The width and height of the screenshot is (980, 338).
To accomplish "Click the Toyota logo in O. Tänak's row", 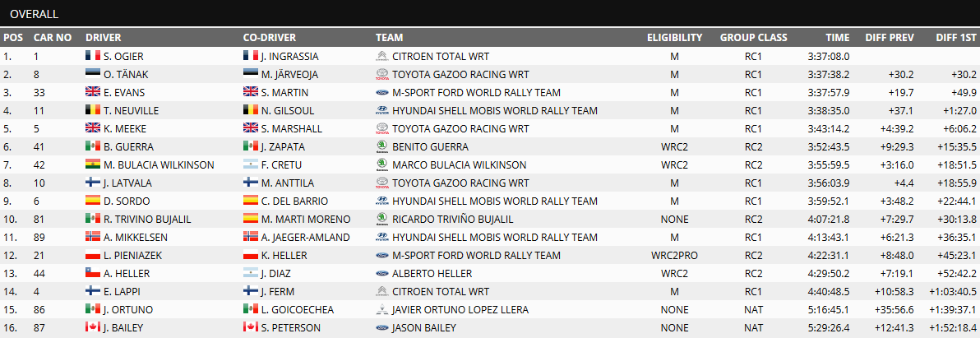I will point(381,74).
